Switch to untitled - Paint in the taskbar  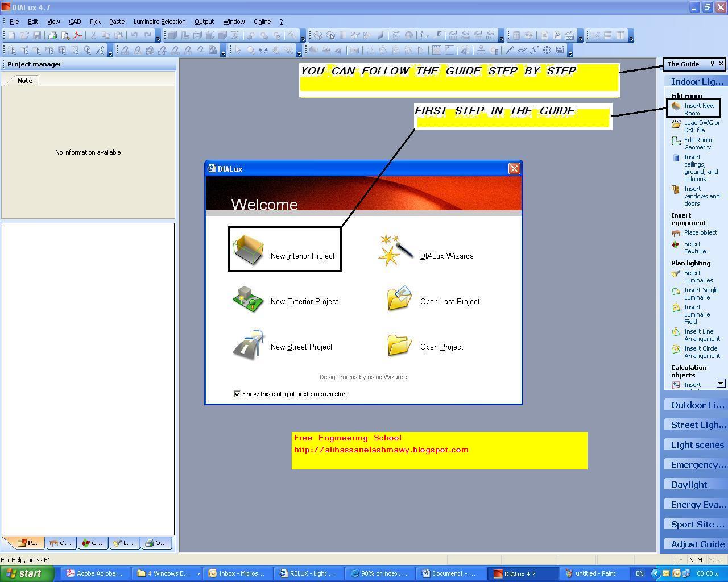594,573
